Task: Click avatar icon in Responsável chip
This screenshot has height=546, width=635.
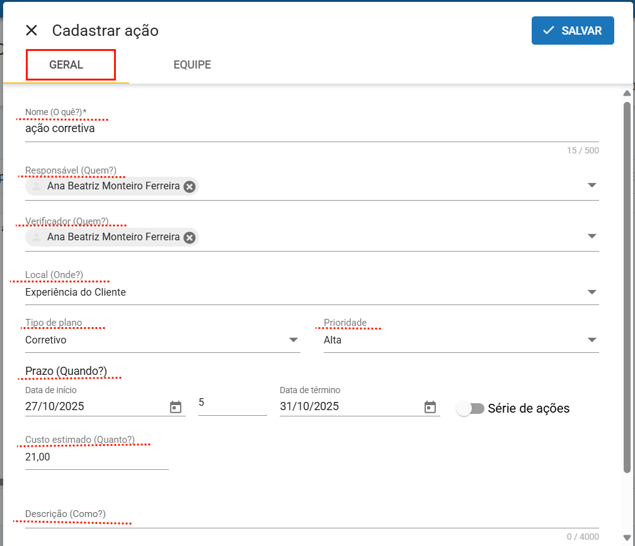Action: click(x=37, y=186)
